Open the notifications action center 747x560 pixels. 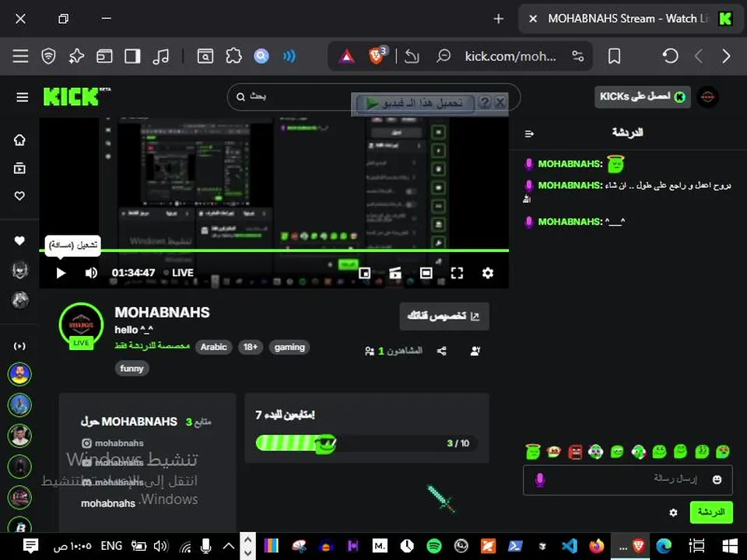(30, 546)
